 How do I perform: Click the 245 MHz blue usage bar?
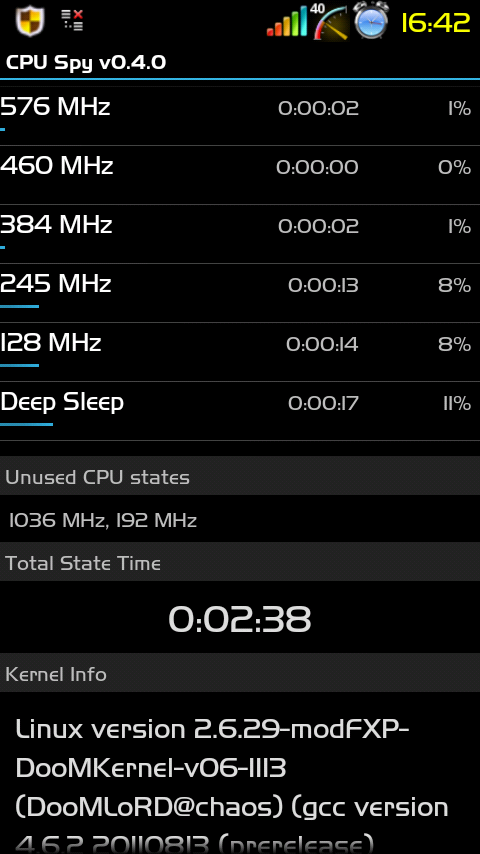(x=20, y=306)
